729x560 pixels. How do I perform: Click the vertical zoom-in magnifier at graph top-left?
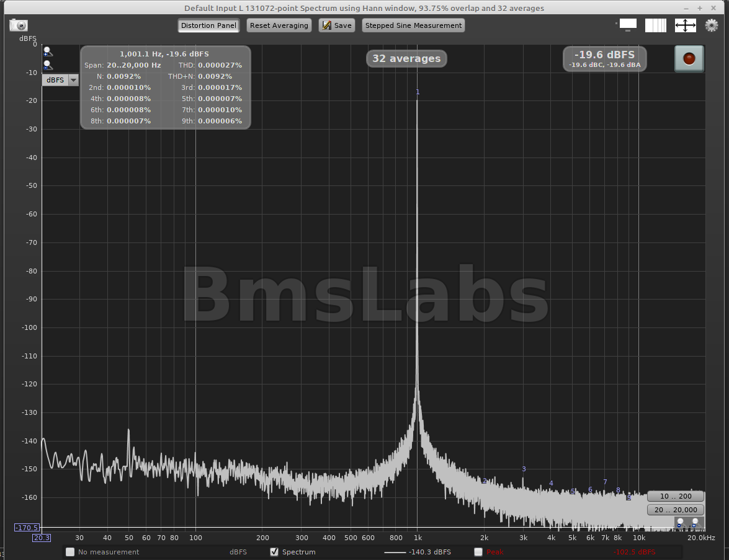pyautogui.click(x=47, y=51)
